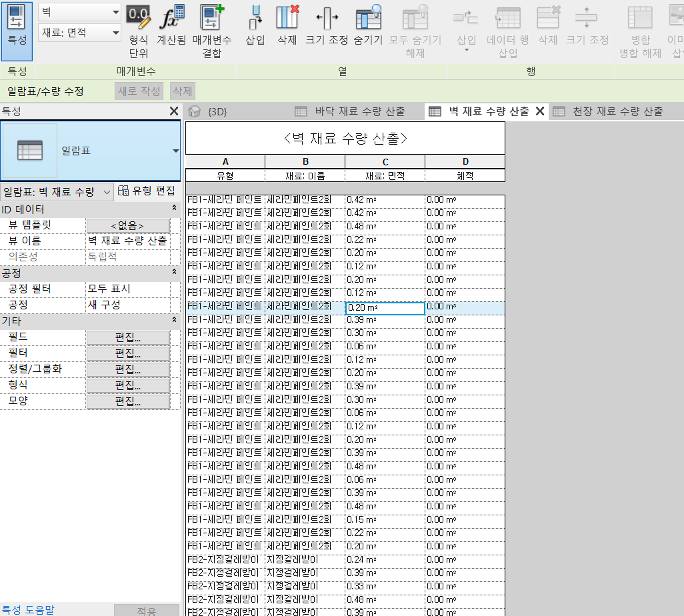684x616 pixels.
Task: Switch to 바닥 재료 수량 산출 tab
Action: pos(351,112)
